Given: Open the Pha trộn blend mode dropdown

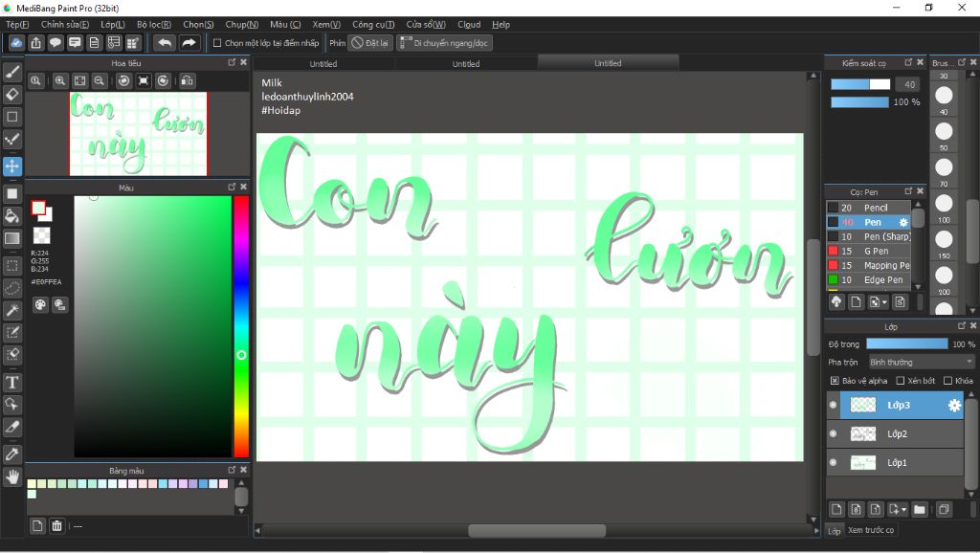Looking at the screenshot, I should 922,362.
